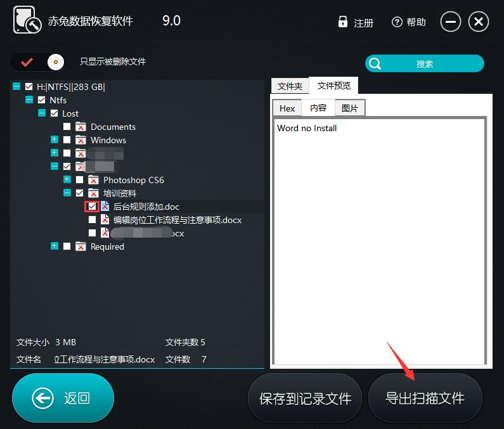504x429 pixels.
Task: Select the deleted Documents folder icon
Action: point(81,127)
